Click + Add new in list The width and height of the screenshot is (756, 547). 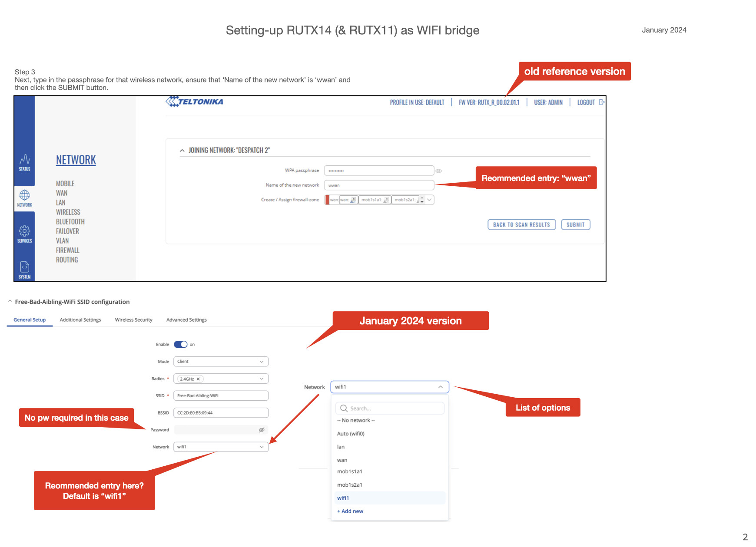click(350, 511)
